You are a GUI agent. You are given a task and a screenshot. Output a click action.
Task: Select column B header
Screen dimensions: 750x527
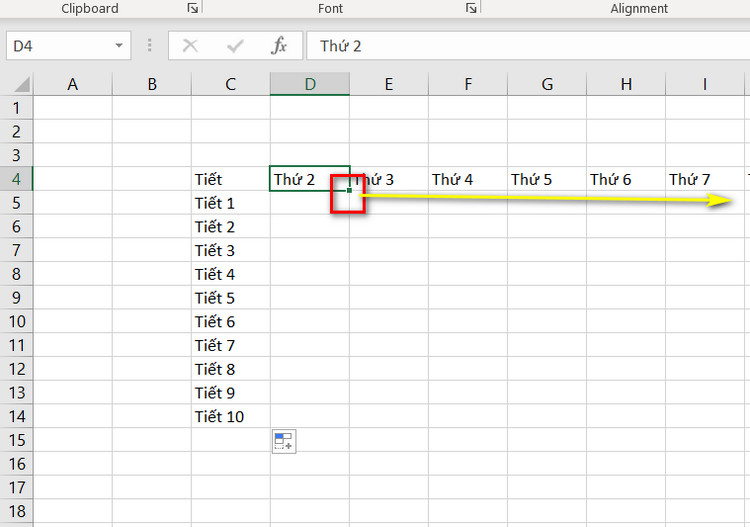click(x=152, y=84)
